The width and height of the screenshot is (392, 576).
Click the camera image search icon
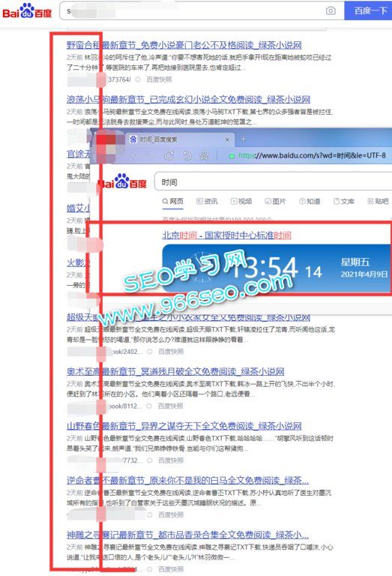pyautogui.click(x=331, y=10)
